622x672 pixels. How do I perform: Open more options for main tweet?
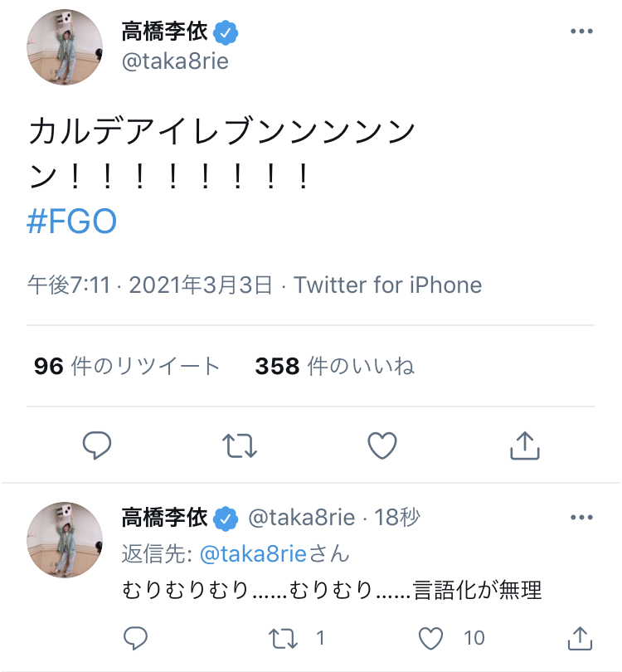[x=581, y=32]
